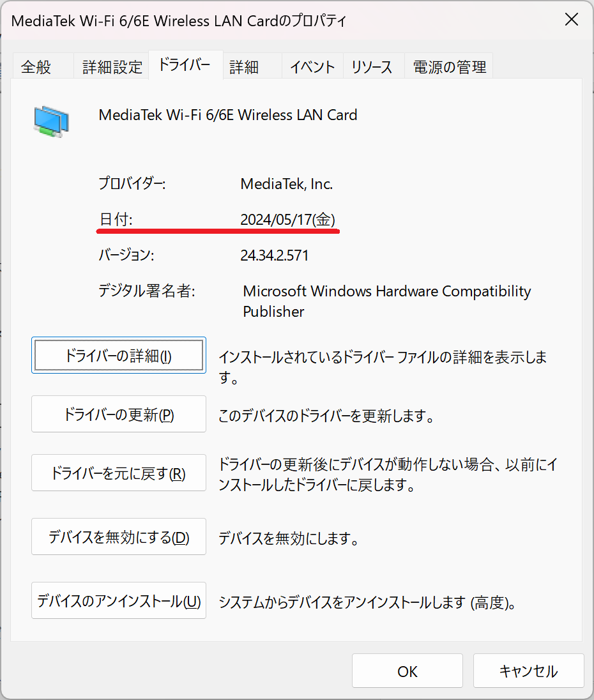Click the version value 24.34.2.571

click(275, 255)
